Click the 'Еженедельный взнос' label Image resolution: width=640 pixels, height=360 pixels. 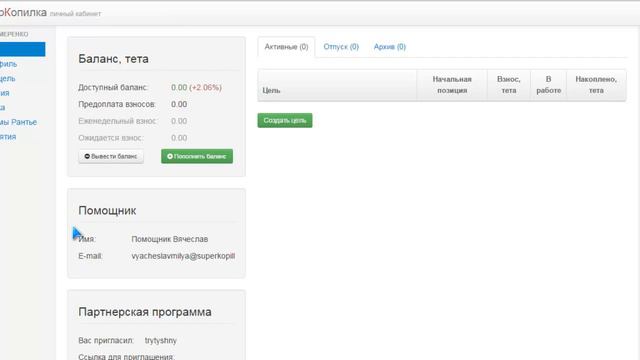pos(118,121)
